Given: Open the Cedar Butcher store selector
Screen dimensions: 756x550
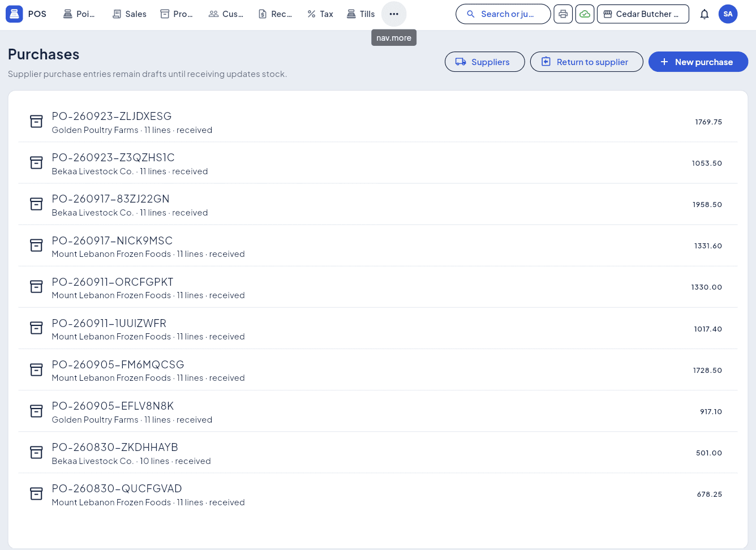Looking at the screenshot, I should tap(643, 14).
